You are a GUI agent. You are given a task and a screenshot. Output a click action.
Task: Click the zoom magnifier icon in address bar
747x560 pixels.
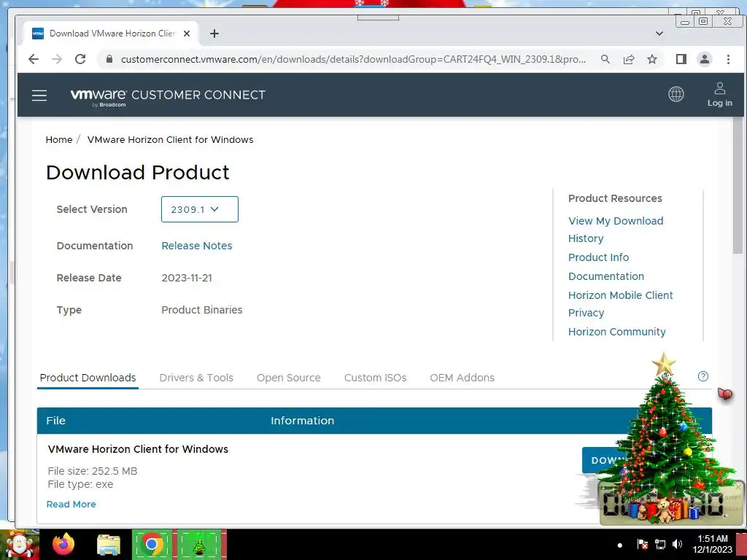(x=605, y=59)
